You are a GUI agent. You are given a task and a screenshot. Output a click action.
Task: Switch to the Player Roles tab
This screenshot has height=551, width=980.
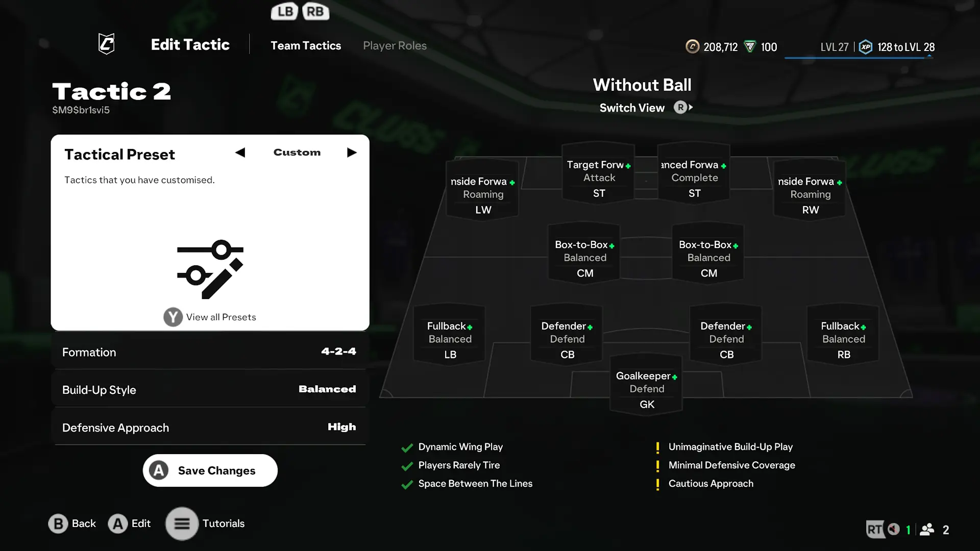(395, 45)
